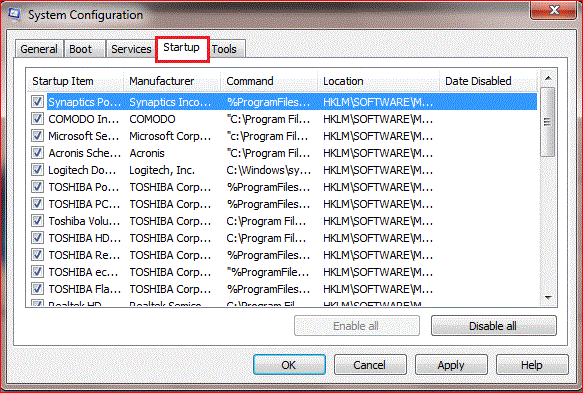583x393 pixels.
Task: Sort by the Command column header
Action: coord(269,81)
